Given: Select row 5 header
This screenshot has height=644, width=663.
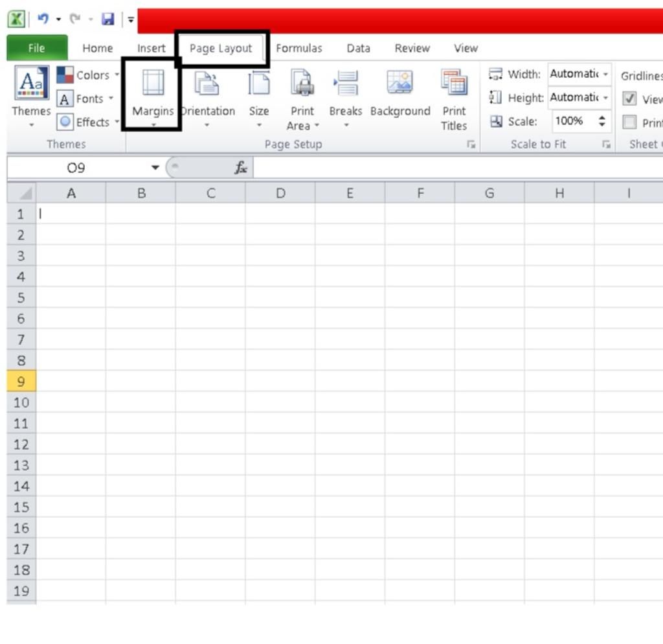Looking at the screenshot, I should pyautogui.click(x=21, y=297).
